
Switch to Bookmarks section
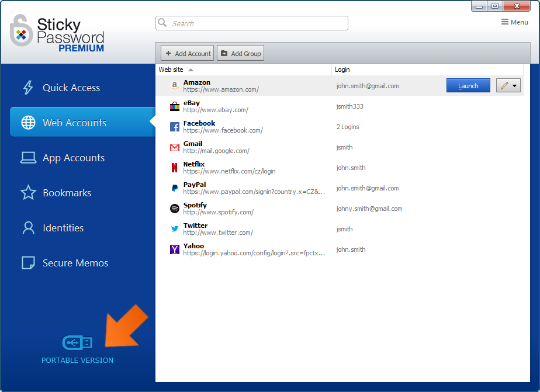tap(67, 193)
